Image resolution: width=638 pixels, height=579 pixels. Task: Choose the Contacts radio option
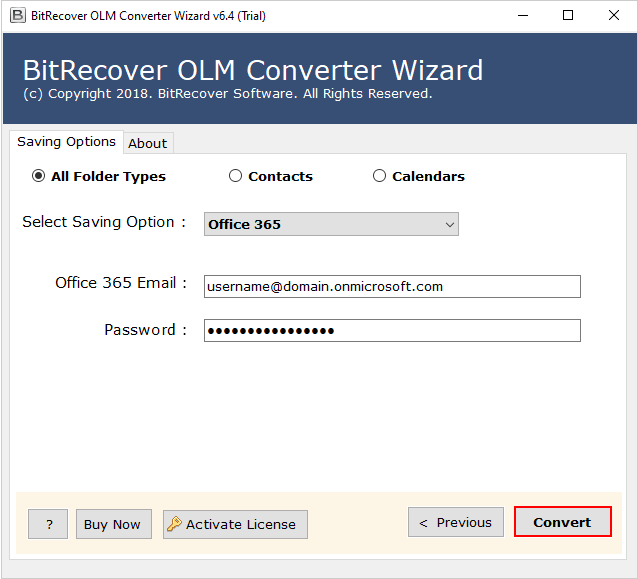pos(236,176)
